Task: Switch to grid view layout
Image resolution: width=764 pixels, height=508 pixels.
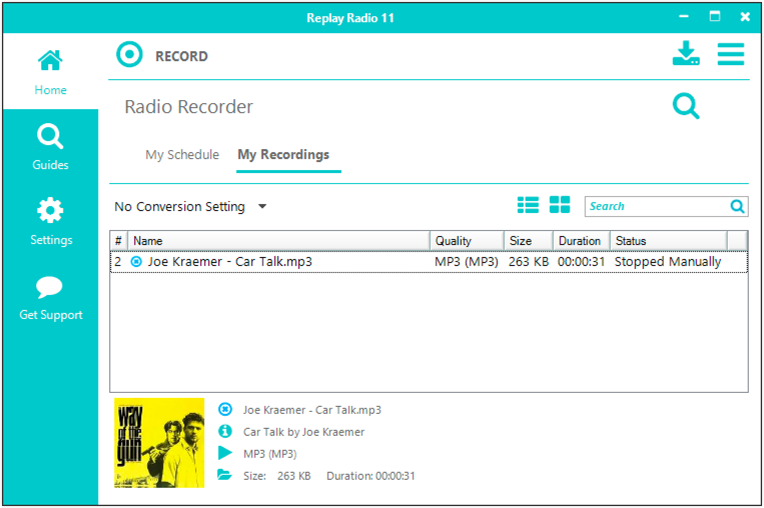Action: point(559,205)
